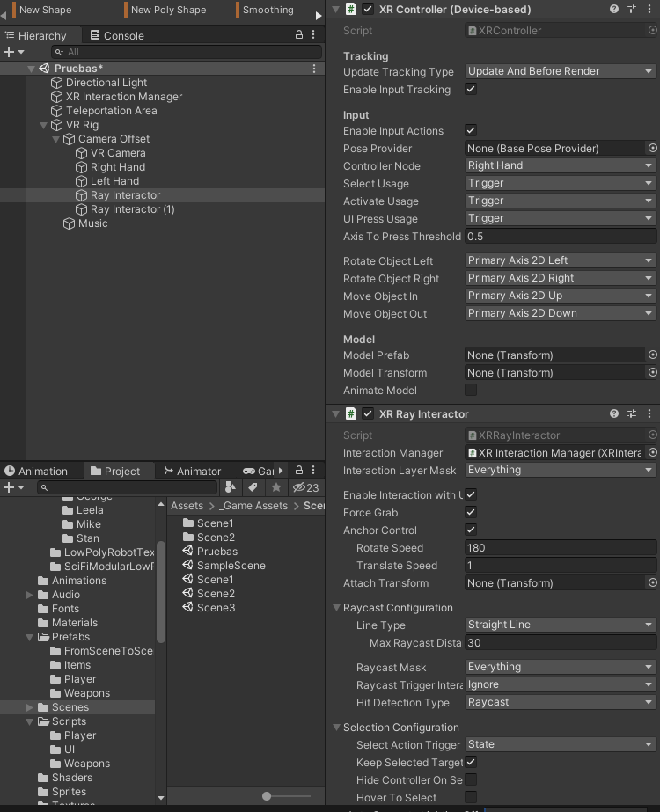This screenshot has width=660, height=812.
Task: Toggle favorites star icon in Project toolbar
Action: coord(275,487)
